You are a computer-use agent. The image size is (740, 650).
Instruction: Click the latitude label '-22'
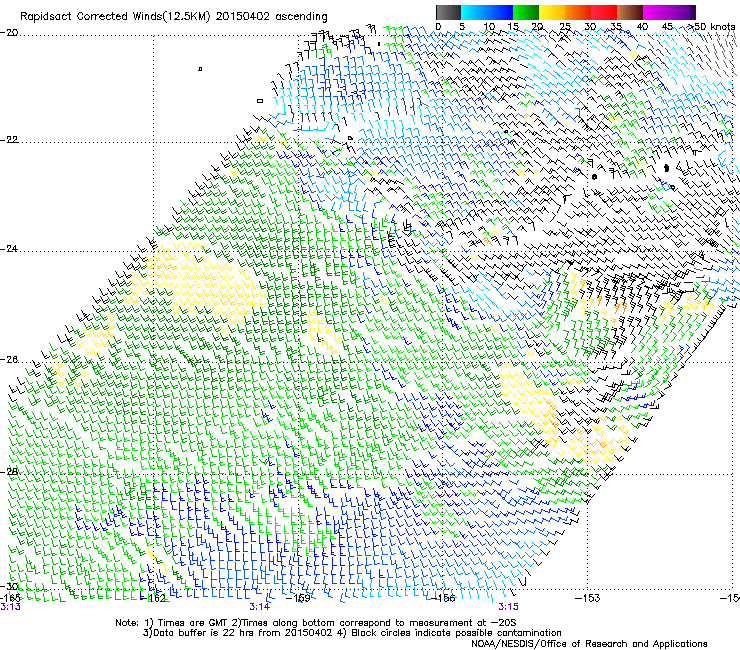pos(9,140)
